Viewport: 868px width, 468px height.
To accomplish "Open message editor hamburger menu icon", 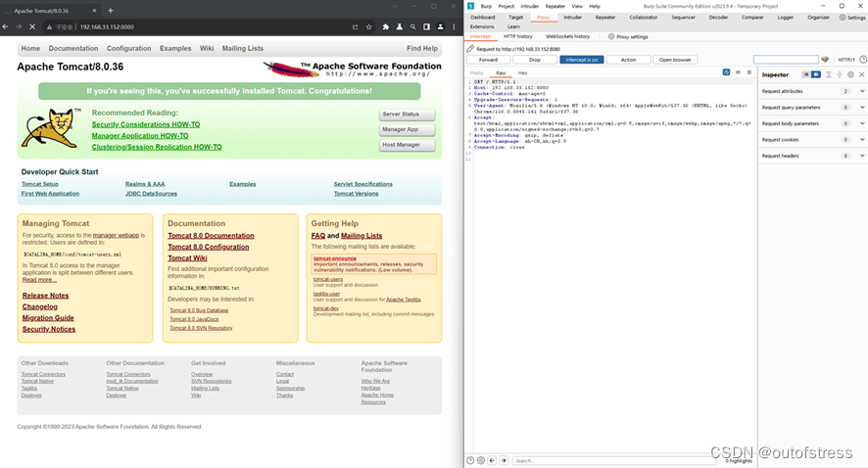I will (x=749, y=72).
